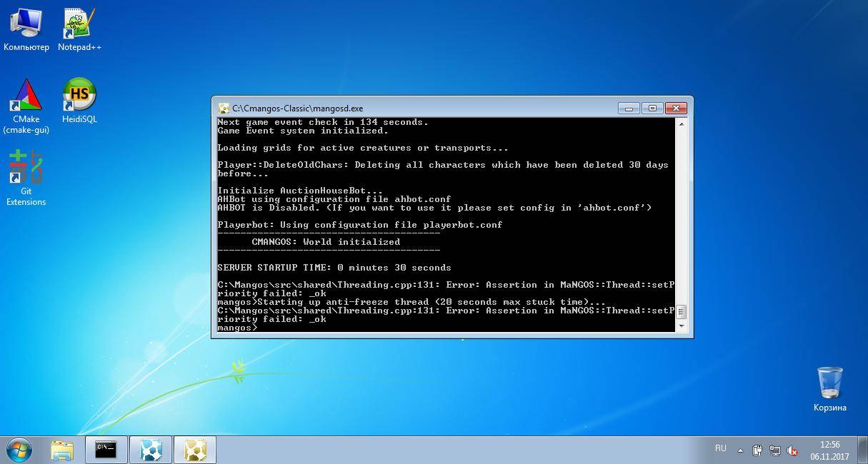This screenshot has width=868, height=464.
Task: Click "Playerbot: Using configuration file playerbot.conf"
Action: click(360, 225)
